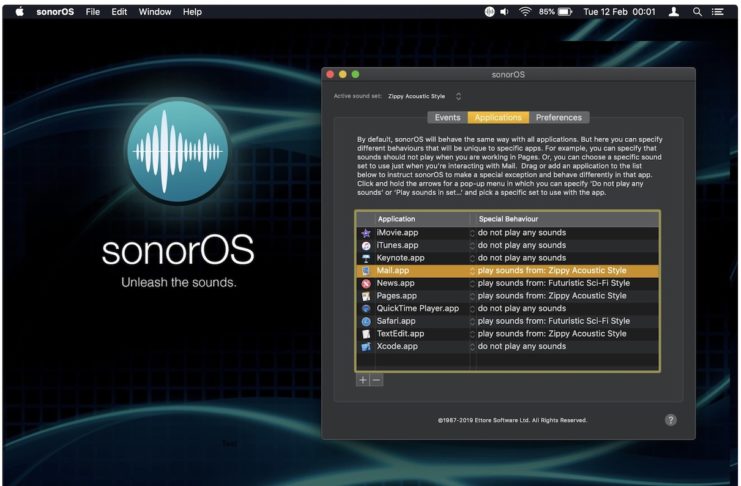
Task: Open the help question mark button
Action: (x=671, y=420)
